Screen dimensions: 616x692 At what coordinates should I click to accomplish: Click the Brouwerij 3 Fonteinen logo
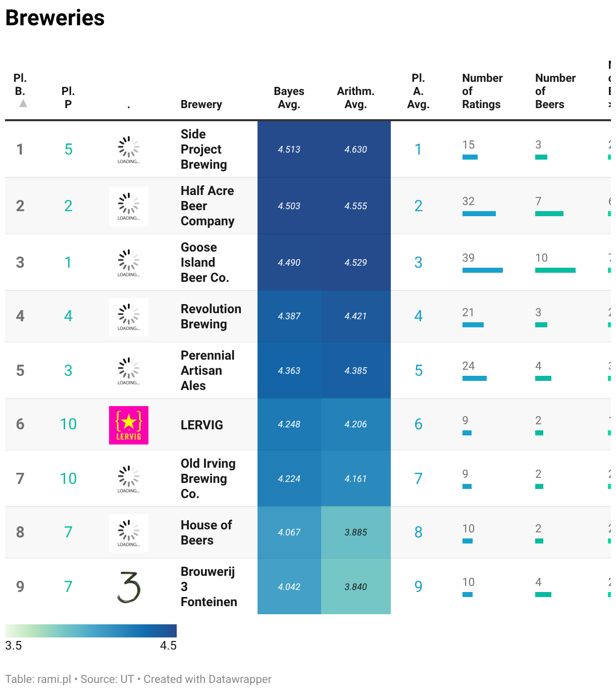pyautogui.click(x=129, y=587)
